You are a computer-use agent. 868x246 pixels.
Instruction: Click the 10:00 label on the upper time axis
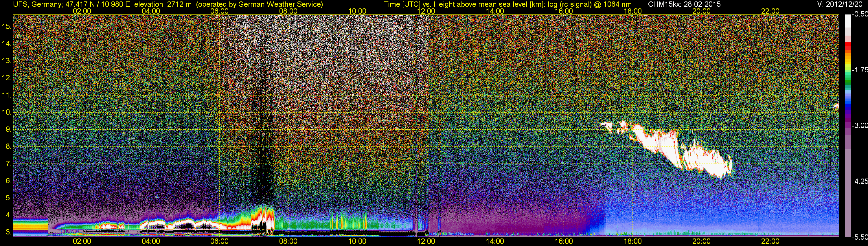(357, 11)
